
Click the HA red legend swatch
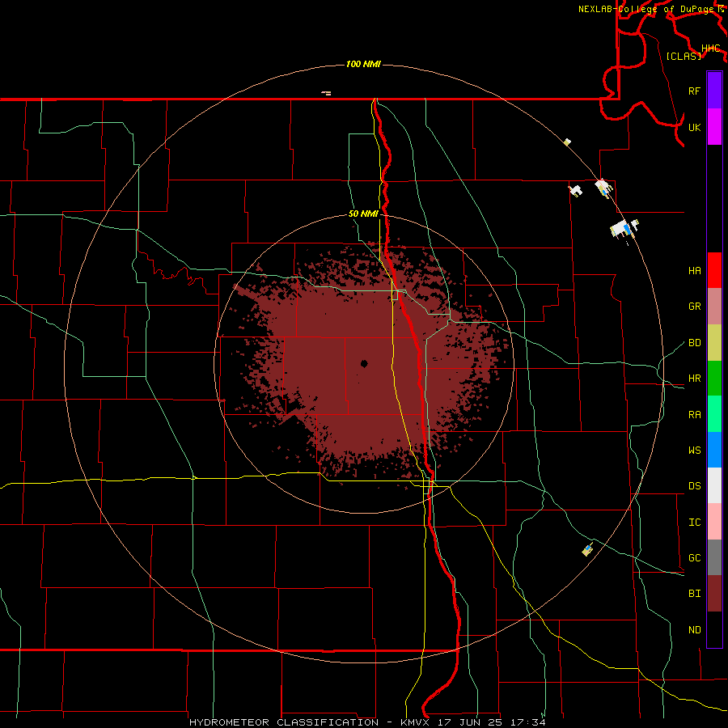point(714,270)
